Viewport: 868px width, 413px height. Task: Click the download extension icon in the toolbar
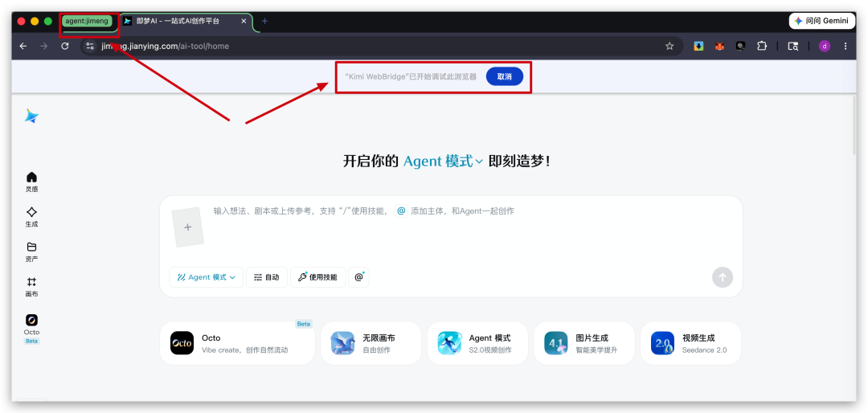click(698, 46)
